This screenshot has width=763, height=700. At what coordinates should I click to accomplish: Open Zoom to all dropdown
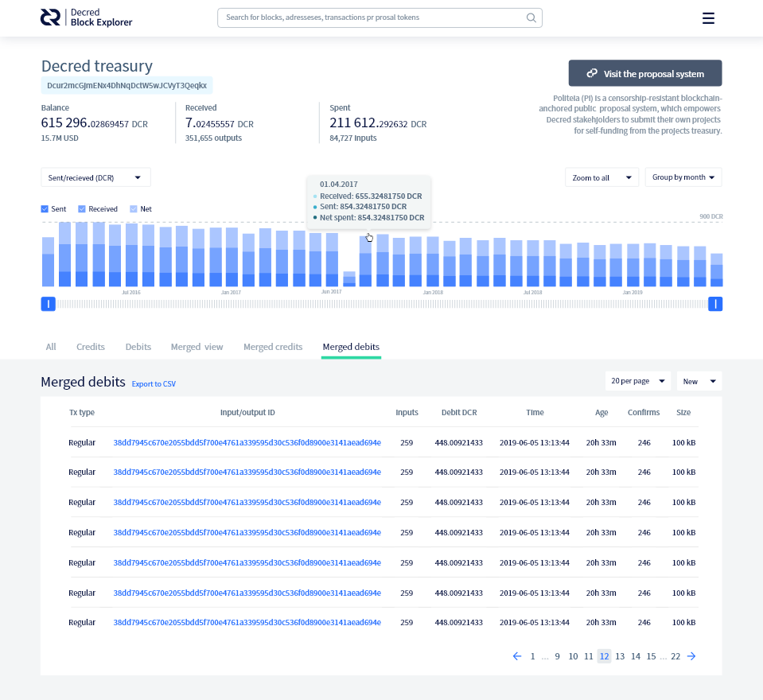pyautogui.click(x=602, y=177)
